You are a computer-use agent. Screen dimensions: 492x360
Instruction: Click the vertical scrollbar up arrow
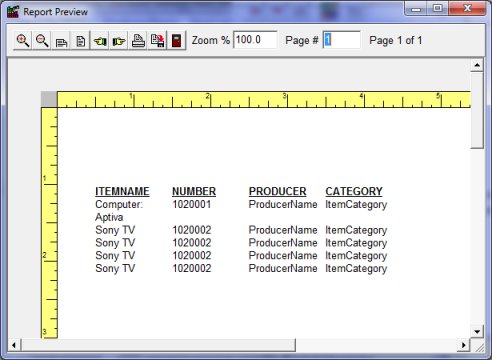click(x=477, y=65)
